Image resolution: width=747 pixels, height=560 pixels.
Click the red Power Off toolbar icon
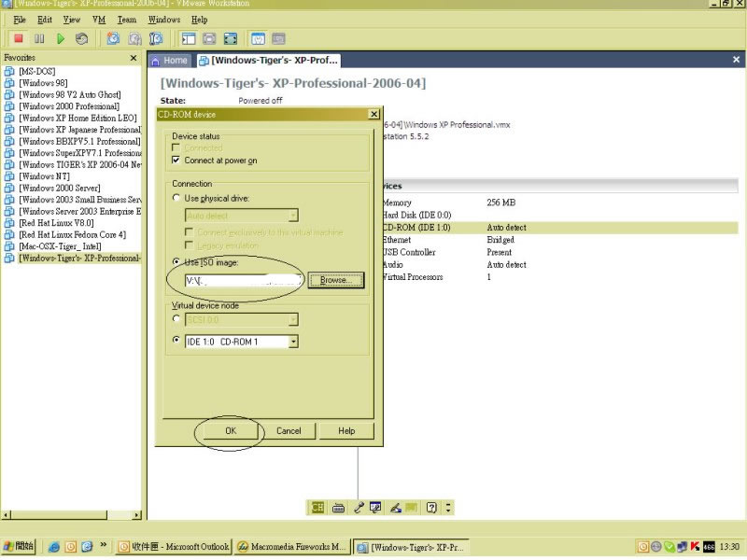point(19,38)
